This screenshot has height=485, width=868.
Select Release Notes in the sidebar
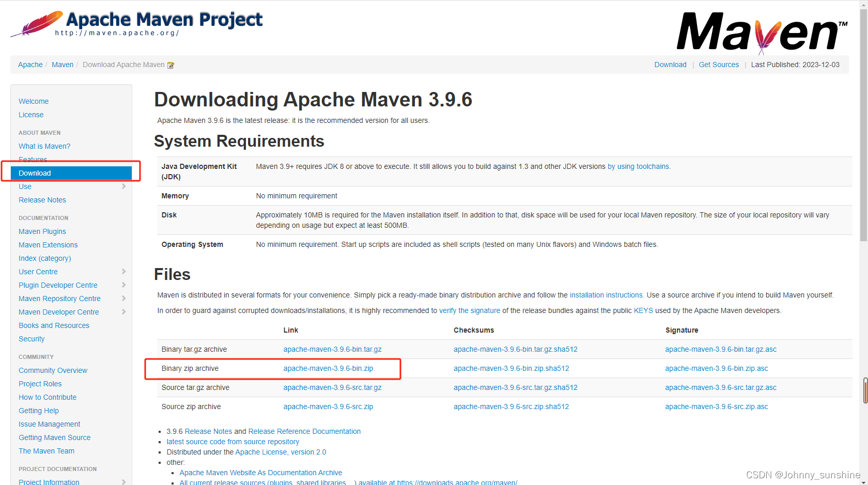click(x=42, y=200)
